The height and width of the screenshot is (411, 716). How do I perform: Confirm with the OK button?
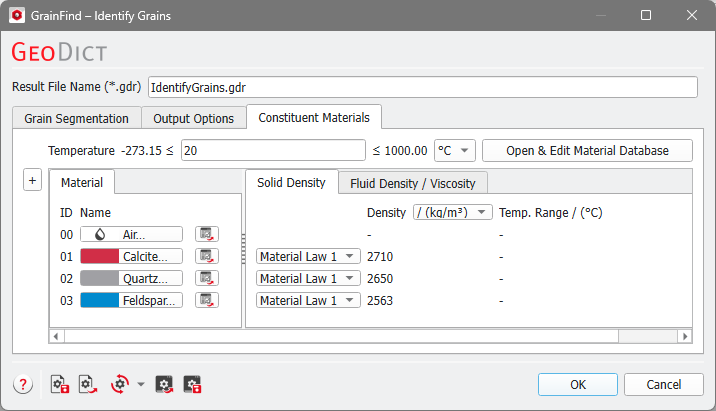[578, 385]
